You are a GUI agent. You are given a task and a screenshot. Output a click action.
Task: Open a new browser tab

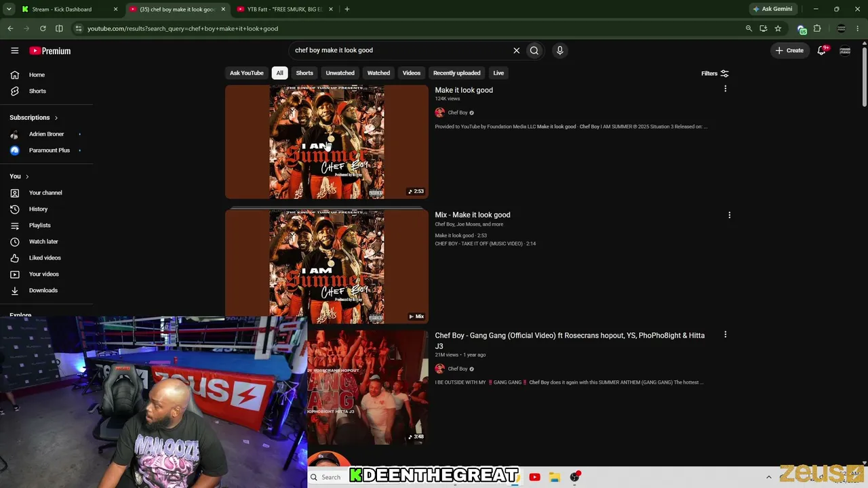click(x=347, y=9)
